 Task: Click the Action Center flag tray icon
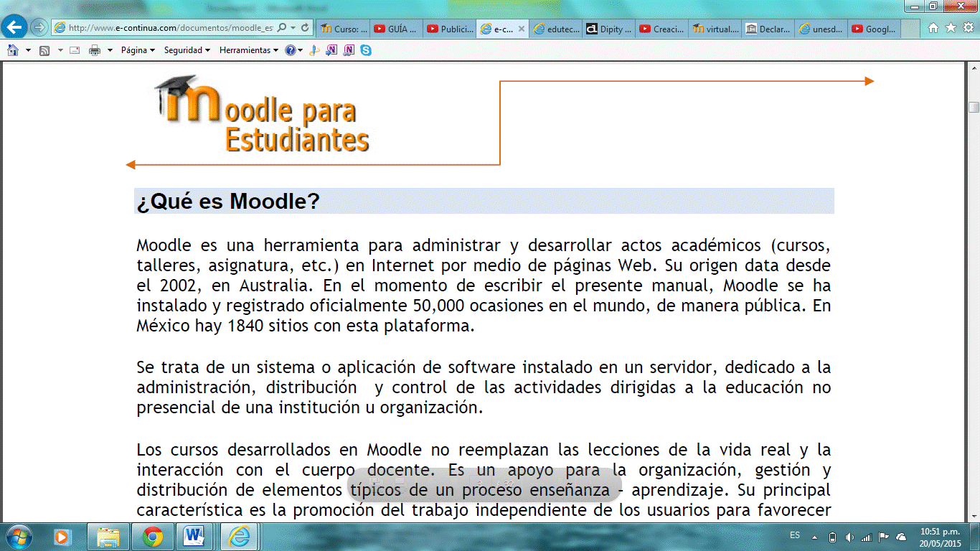click(x=884, y=537)
